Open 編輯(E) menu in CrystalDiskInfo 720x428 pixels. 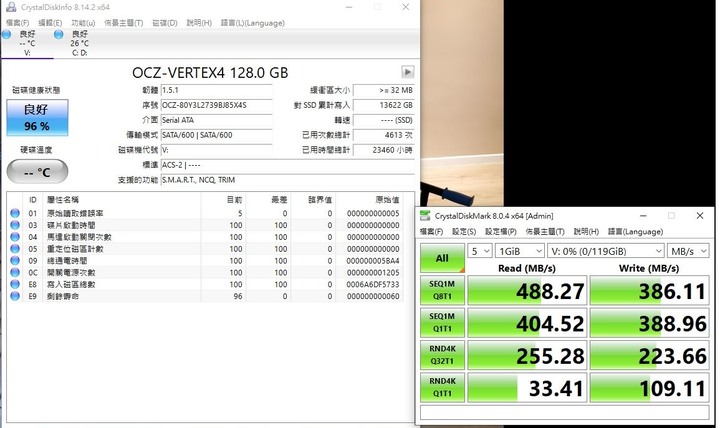[50, 23]
